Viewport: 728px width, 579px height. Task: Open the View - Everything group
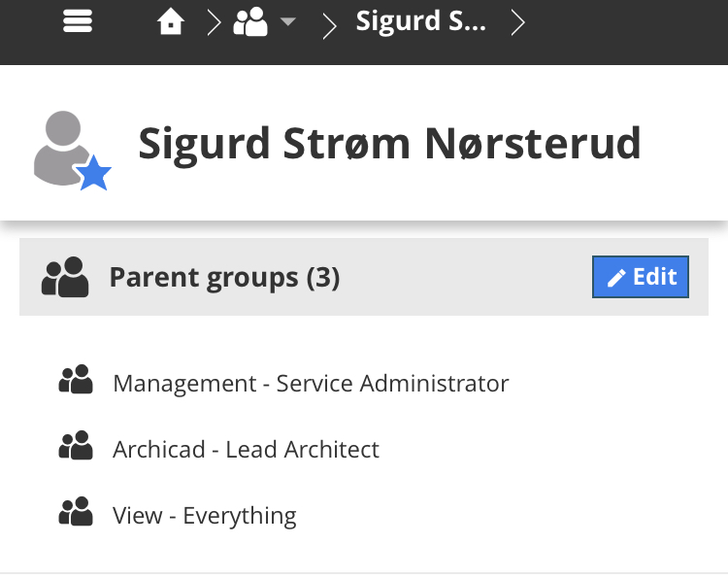pyautogui.click(x=204, y=515)
